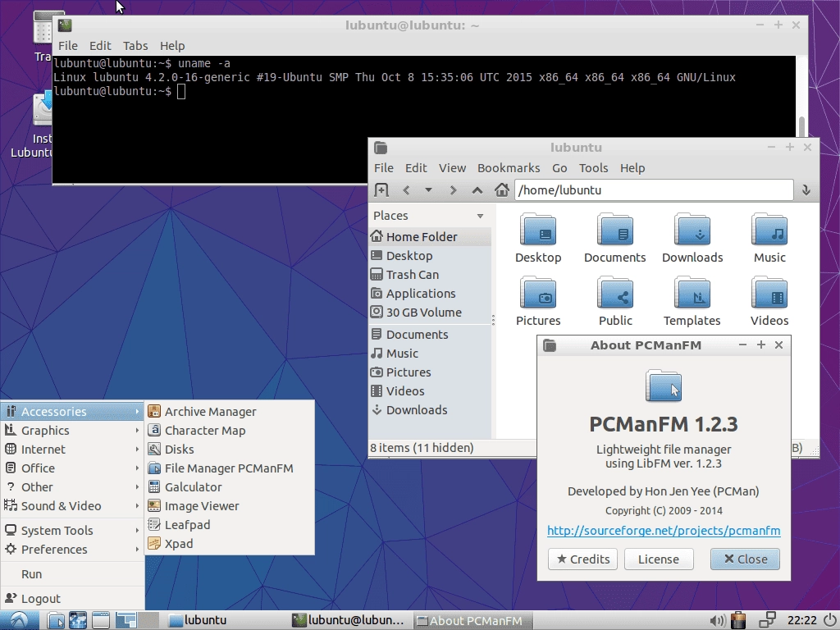The image size is (840, 630).
Task: Expand the Preferences submenu
Action: 72,550
